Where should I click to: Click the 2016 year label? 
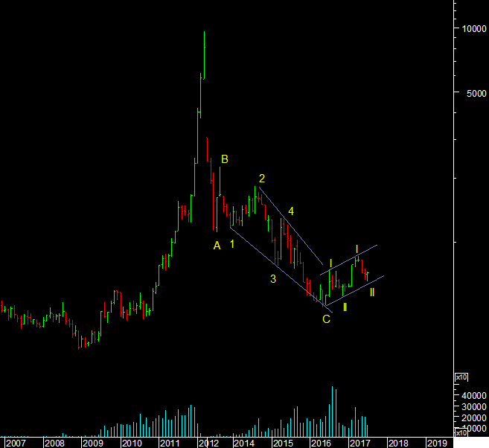tap(322, 443)
